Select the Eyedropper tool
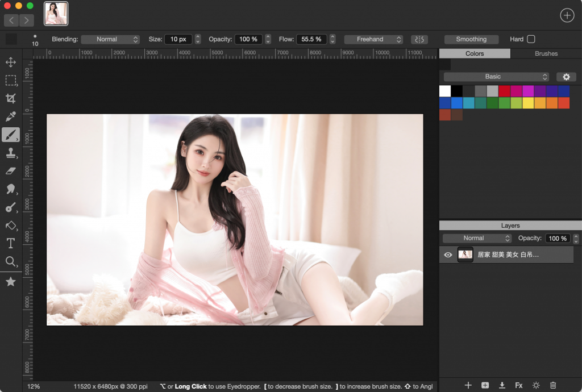582x392 pixels. pyautogui.click(x=11, y=117)
